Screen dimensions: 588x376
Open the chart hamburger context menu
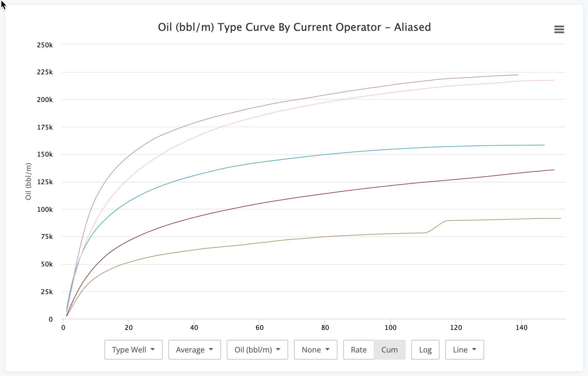click(559, 29)
